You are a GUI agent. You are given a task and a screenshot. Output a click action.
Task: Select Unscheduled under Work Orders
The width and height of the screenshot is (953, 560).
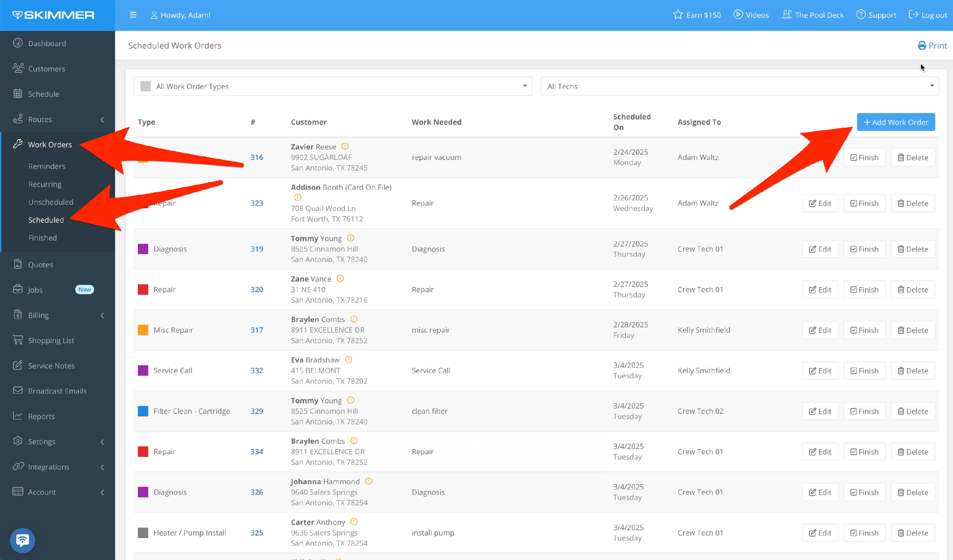(x=51, y=202)
